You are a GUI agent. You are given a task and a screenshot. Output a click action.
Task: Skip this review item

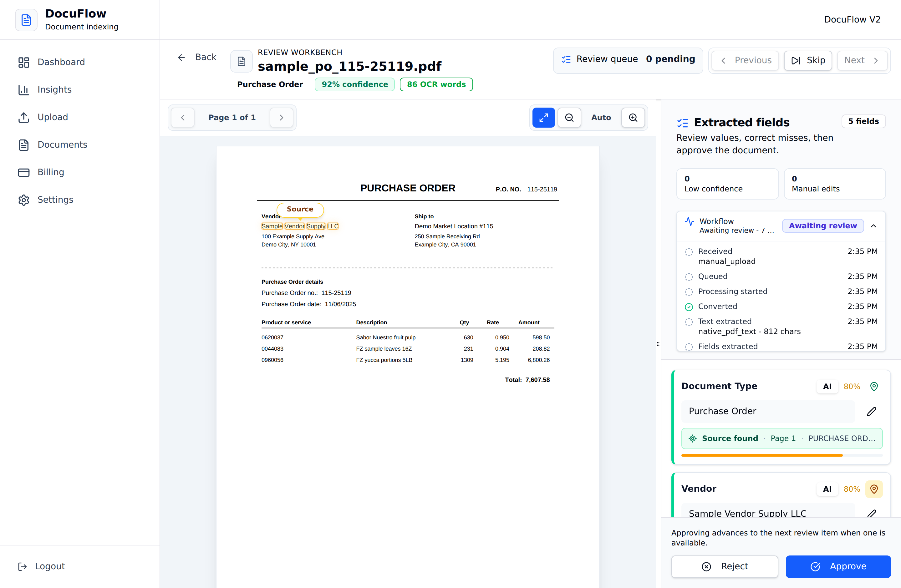[x=808, y=61]
